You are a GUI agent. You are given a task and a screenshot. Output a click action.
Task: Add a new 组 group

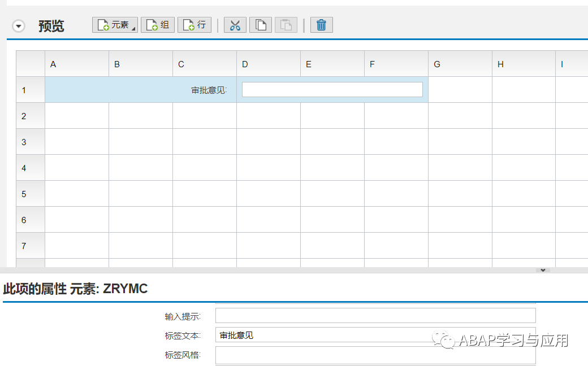click(158, 25)
